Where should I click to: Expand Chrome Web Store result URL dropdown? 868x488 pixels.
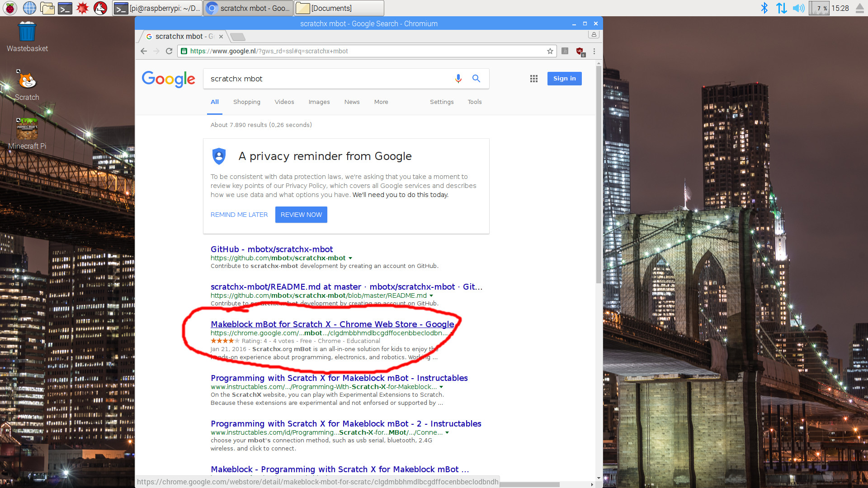point(451,333)
